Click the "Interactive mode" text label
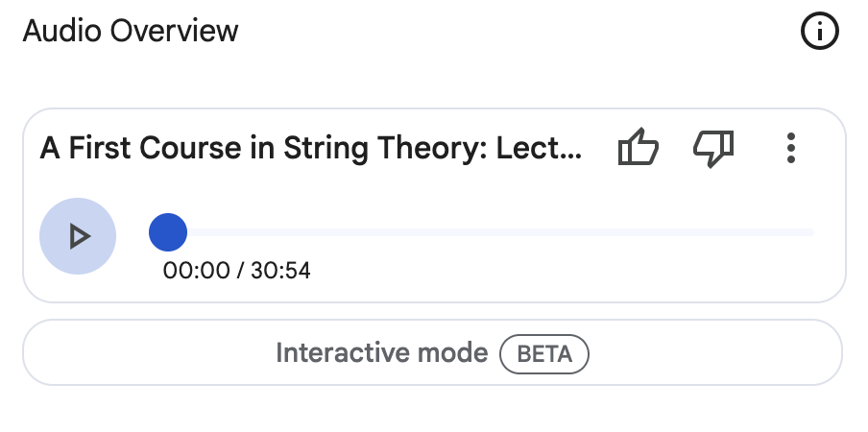Image resolution: width=868 pixels, height=432 pixels. coord(381,353)
